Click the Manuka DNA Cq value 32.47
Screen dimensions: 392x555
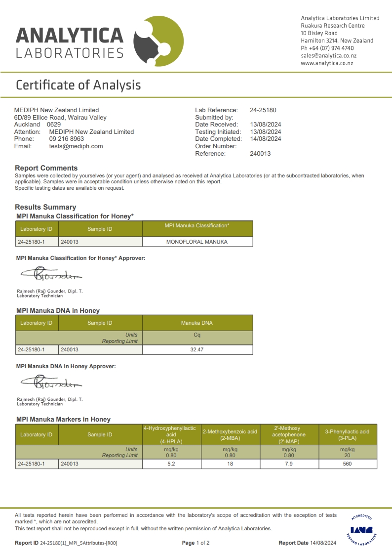pos(197,349)
